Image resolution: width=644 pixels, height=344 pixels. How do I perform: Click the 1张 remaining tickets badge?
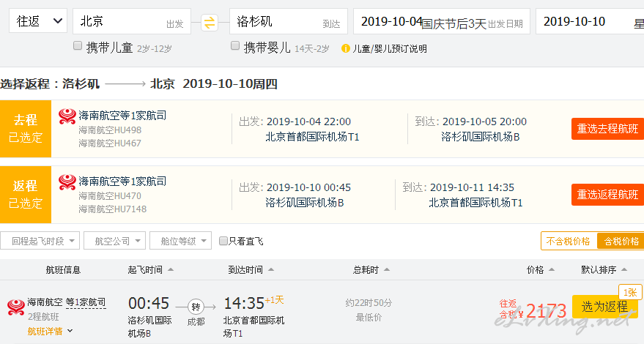(x=630, y=292)
